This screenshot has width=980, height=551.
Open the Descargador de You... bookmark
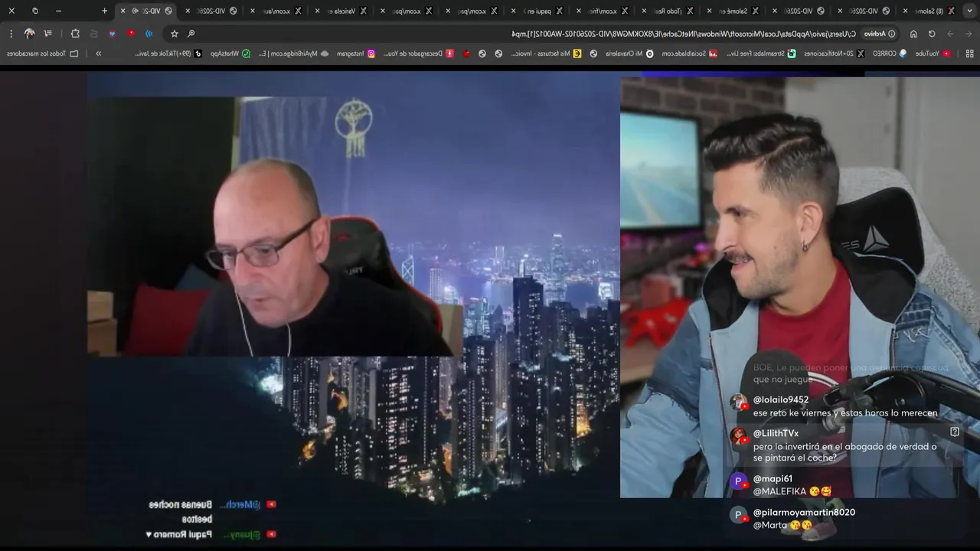[x=417, y=54]
